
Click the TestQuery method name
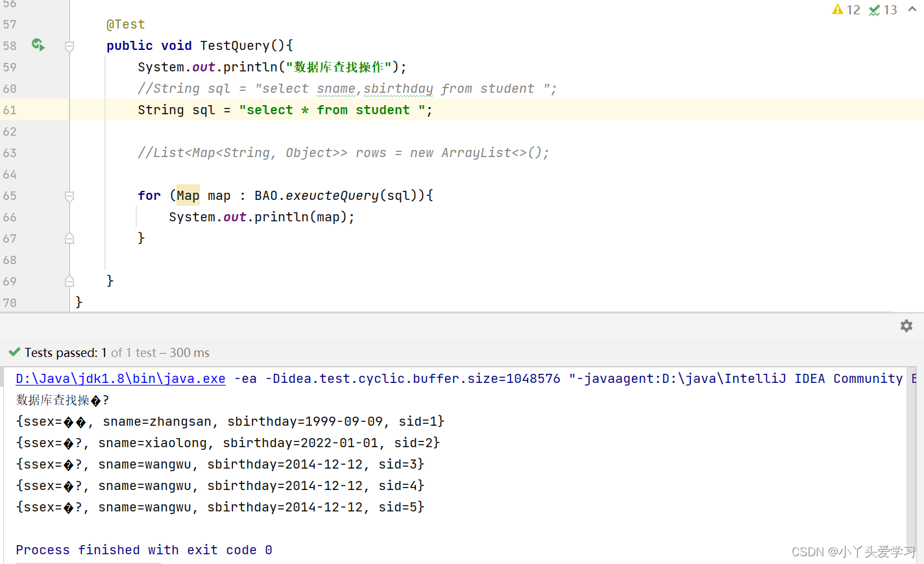(x=235, y=45)
